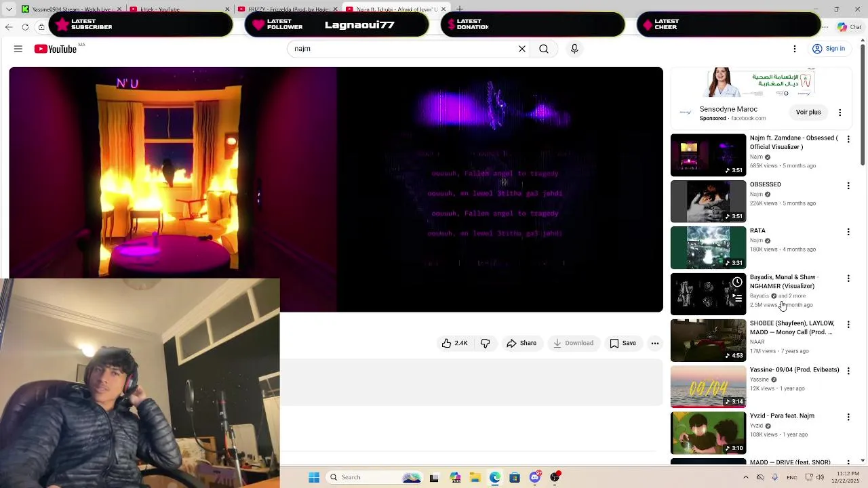The height and width of the screenshot is (488, 868).
Task: Open Microsoft Store from the taskbar
Action: [x=515, y=477]
